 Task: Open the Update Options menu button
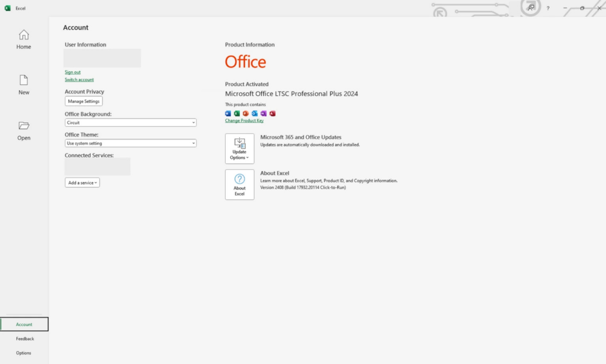tap(239, 148)
